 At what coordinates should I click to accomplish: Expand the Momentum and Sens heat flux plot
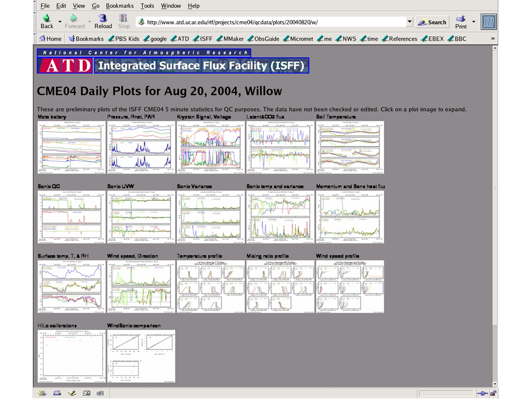[350, 217]
